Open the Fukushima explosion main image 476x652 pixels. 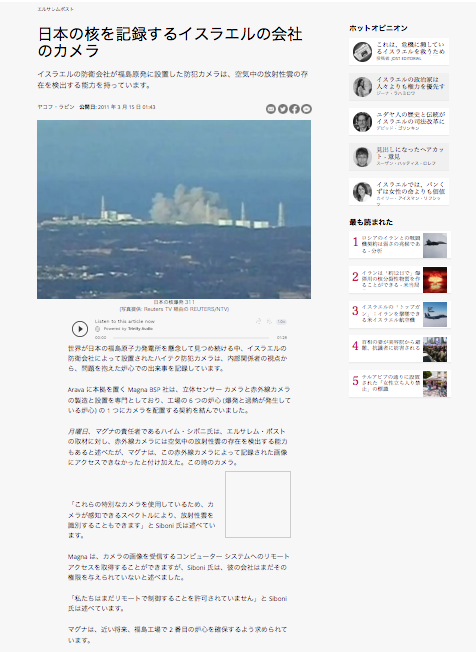174,209
